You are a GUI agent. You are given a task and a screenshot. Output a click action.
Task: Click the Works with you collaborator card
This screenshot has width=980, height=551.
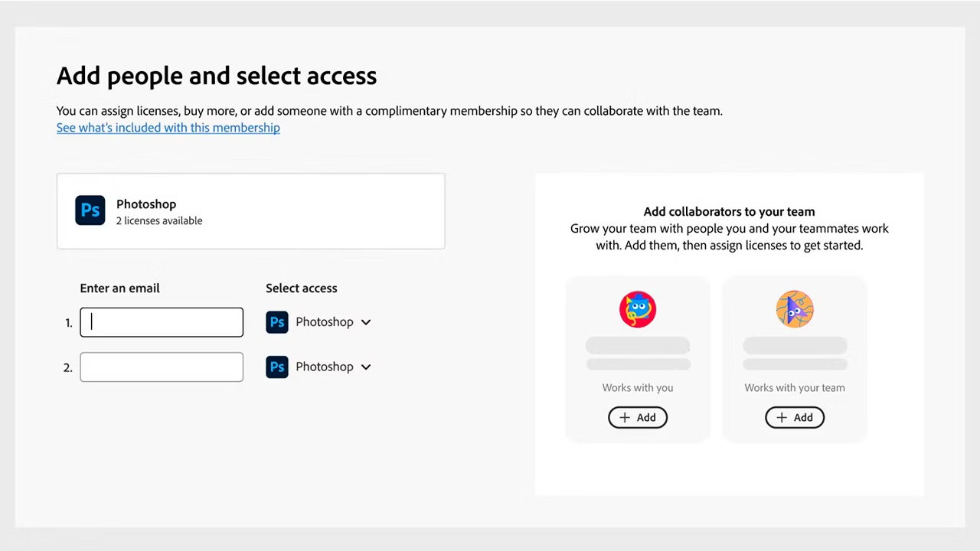coord(638,358)
